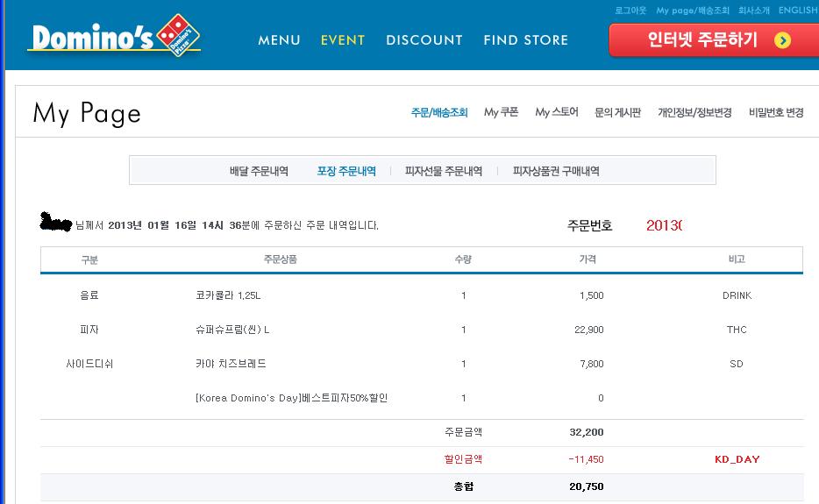The width and height of the screenshot is (819, 504).
Task: Open the My 쿠폰 page
Action: click(502, 113)
